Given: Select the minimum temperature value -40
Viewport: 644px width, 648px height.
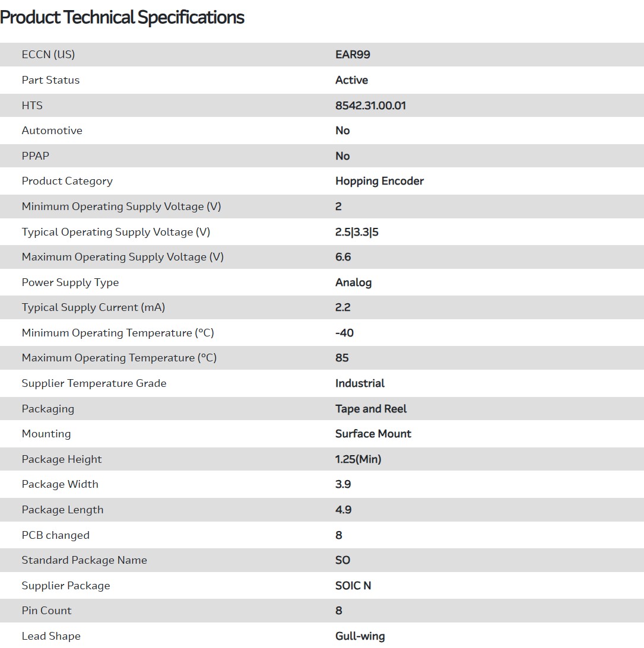Looking at the screenshot, I should click(344, 333).
